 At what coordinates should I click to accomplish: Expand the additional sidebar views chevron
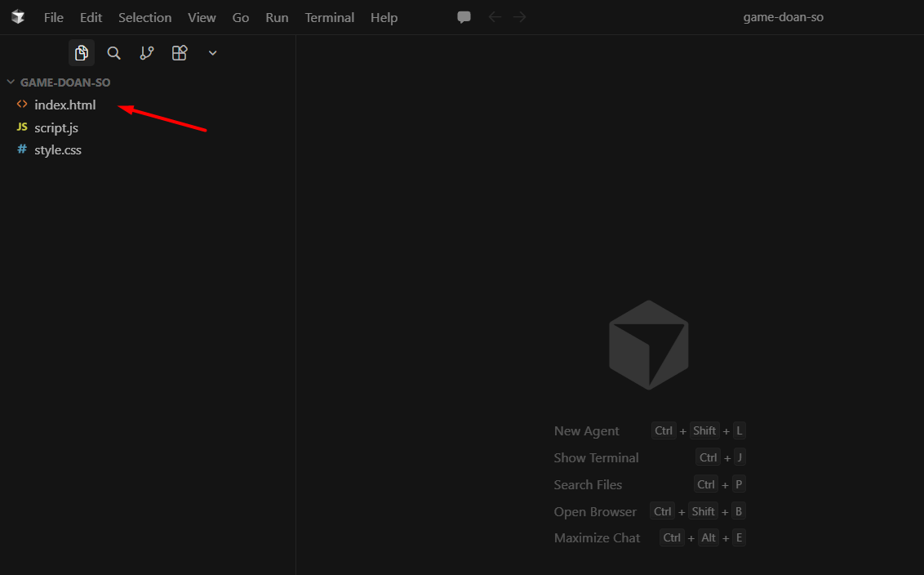pos(213,53)
